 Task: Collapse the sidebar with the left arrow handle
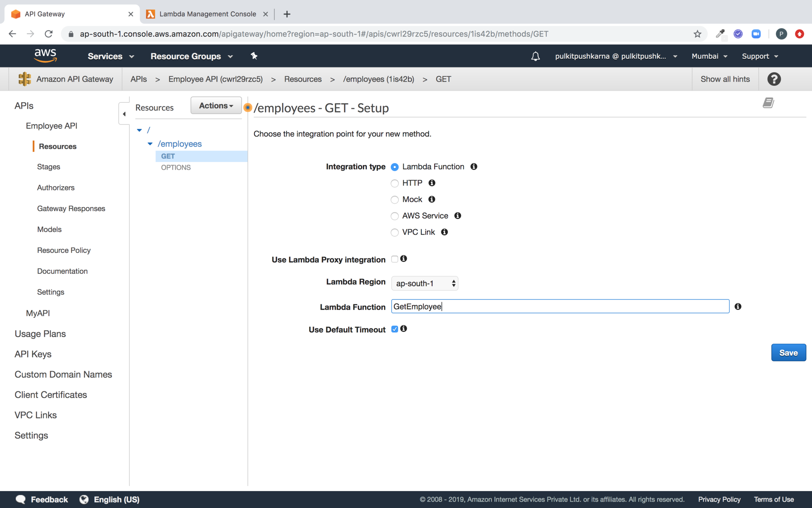coord(124,114)
